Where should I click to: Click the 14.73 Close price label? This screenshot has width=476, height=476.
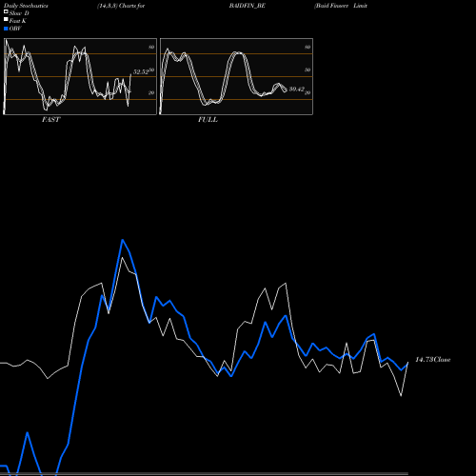pos(433,360)
